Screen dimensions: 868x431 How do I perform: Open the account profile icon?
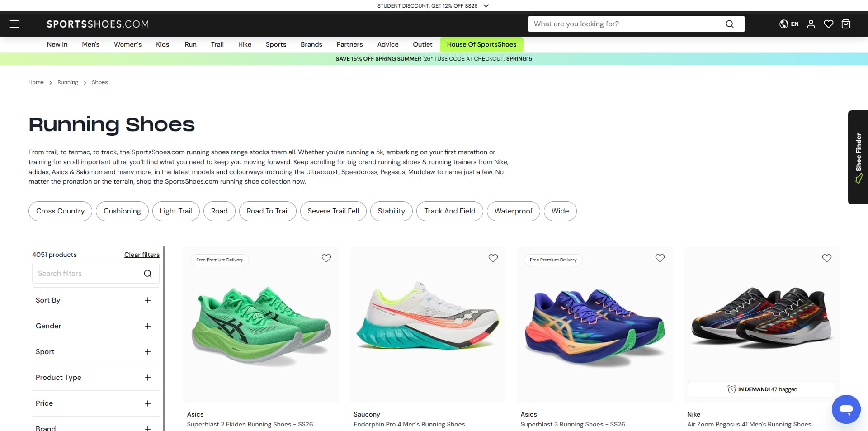click(811, 24)
